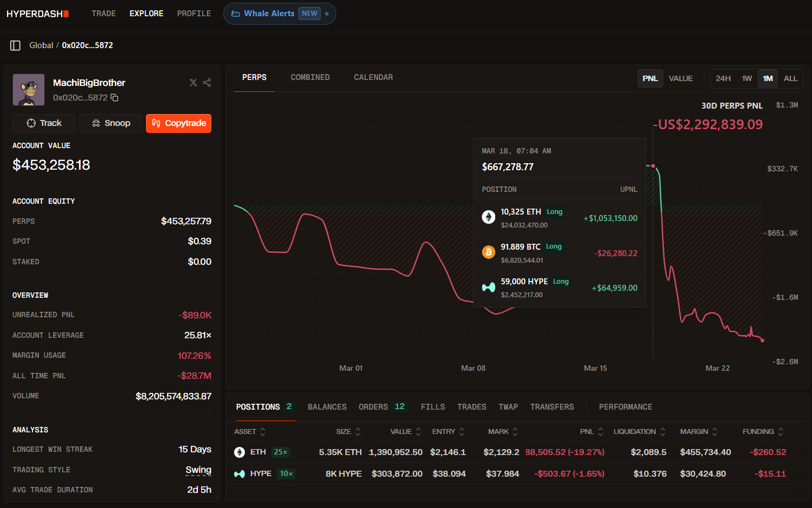Screen dimensions: 812x508
Task: Sort positions by Mark column
Action: click(503, 432)
